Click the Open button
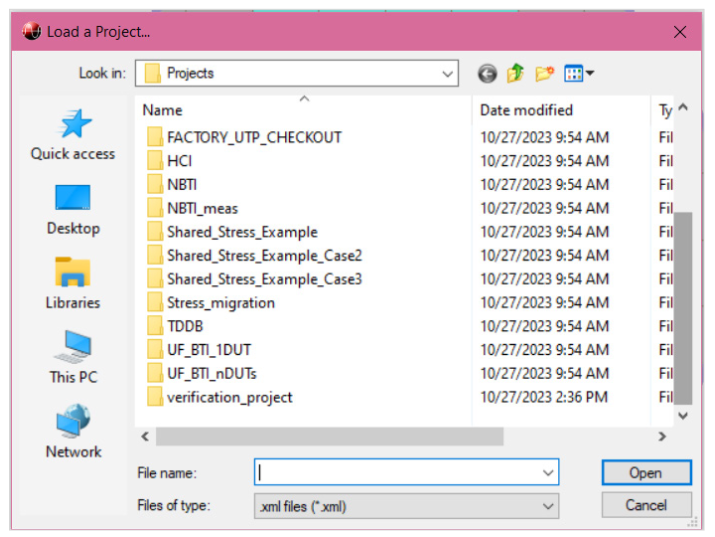Screen dimensions: 715x537 pyautogui.click(x=645, y=473)
